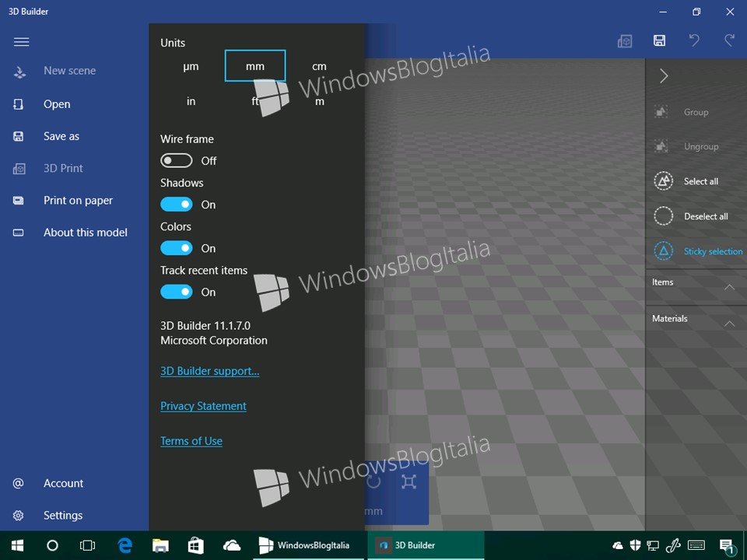Image resolution: width=747 pixels, height=560 pixels.
Task: Turn off the Shadows switch
Action: coord(177,205)
